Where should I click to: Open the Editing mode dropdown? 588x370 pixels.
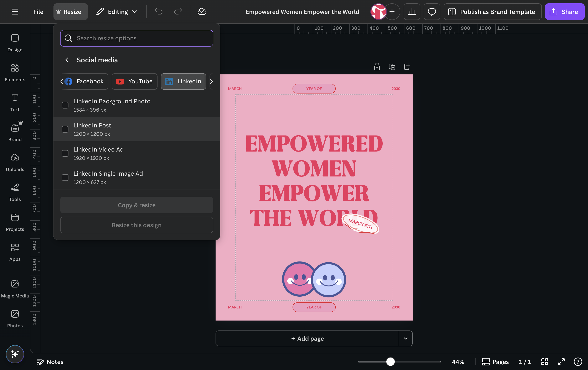[117, 12]
